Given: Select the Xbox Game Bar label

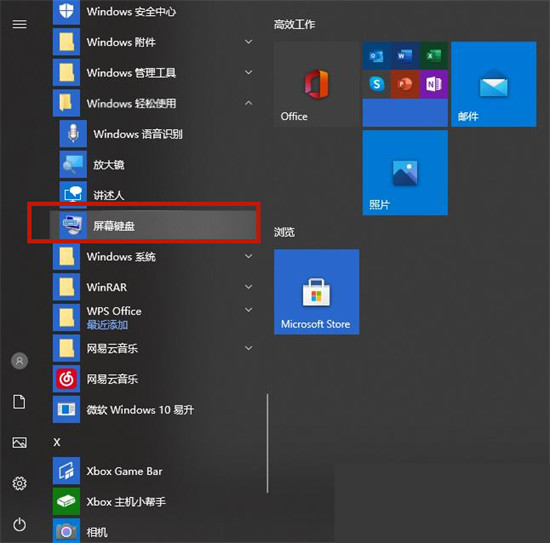Looking at the screenshot, I should pyautogui.click(x=125, y=471).
